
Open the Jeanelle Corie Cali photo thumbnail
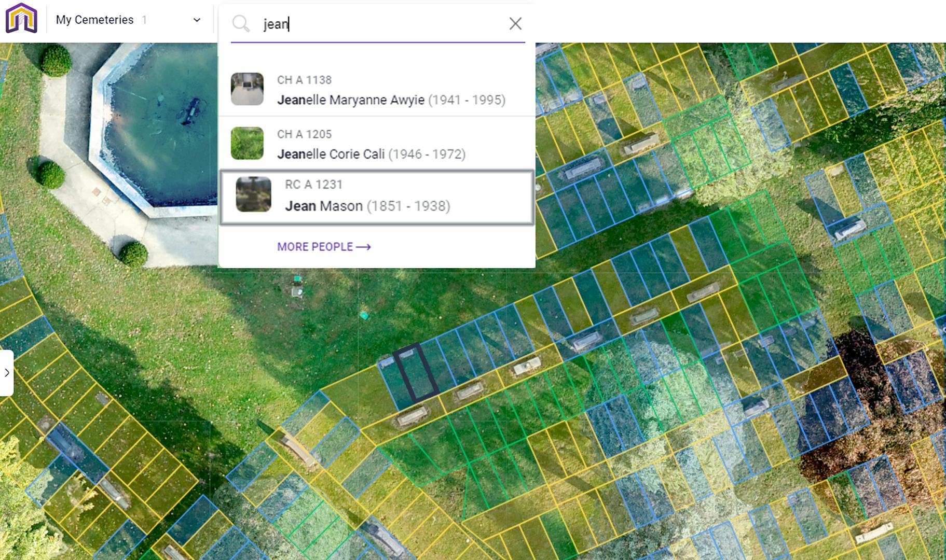coord(247,143)
